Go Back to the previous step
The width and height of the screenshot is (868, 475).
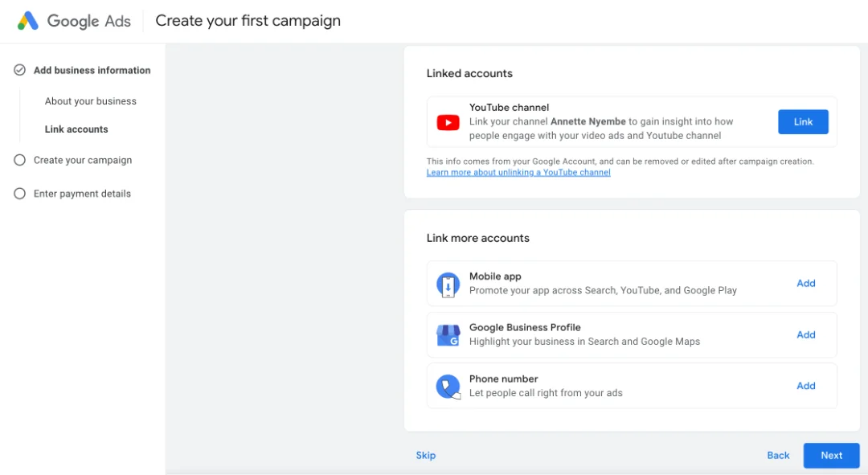point(778,455)
